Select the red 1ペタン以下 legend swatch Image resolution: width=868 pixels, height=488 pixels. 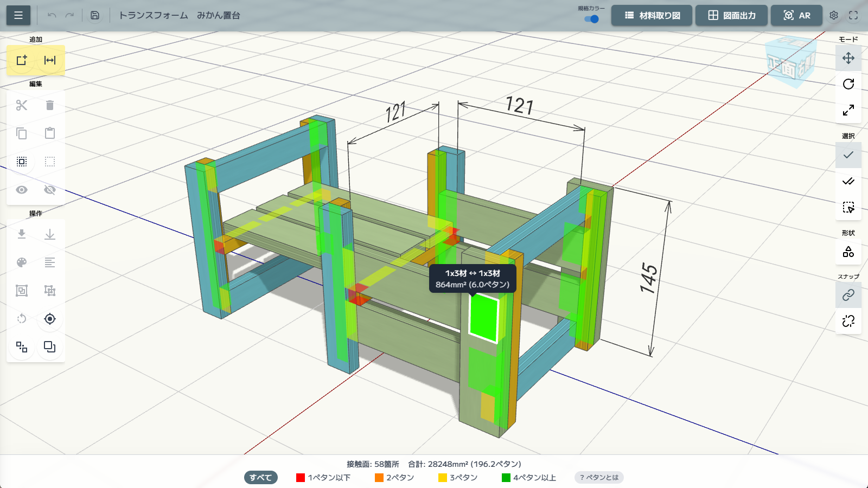coord(301,478)
